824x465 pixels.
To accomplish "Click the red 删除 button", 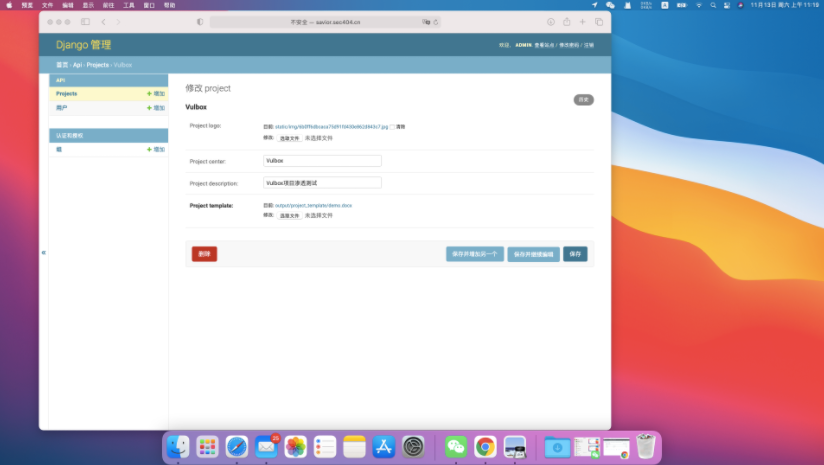I will [204, 254].
